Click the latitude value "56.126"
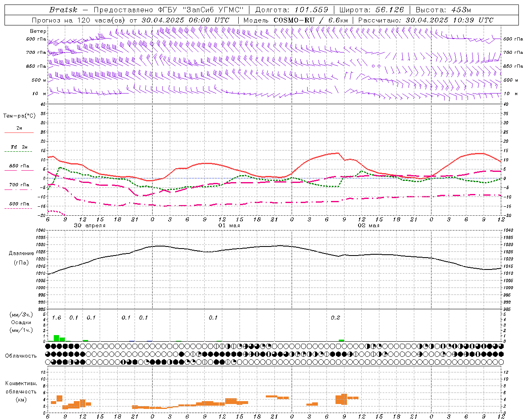The width and height of the screenshot is (525, 420). point(390,10)
